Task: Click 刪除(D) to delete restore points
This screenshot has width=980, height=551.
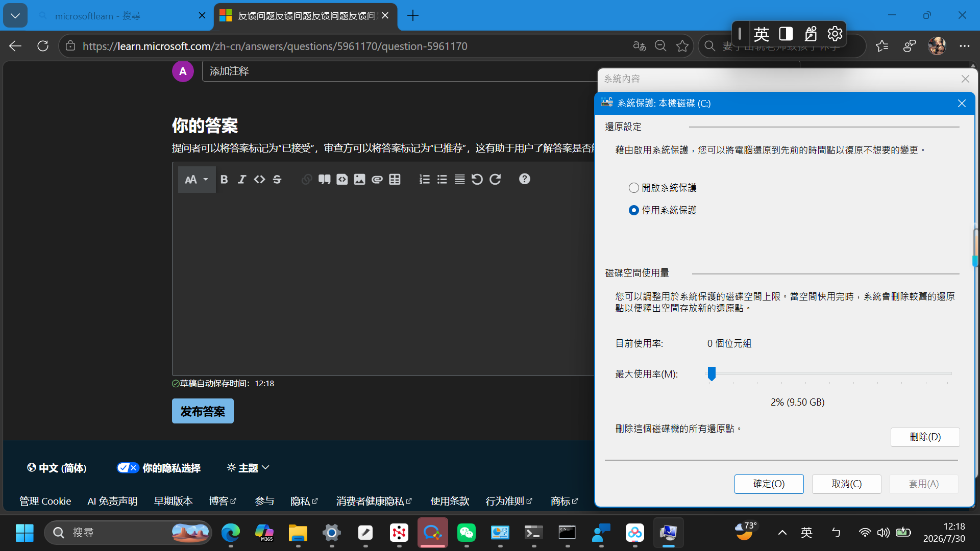Action: point(925,437)
